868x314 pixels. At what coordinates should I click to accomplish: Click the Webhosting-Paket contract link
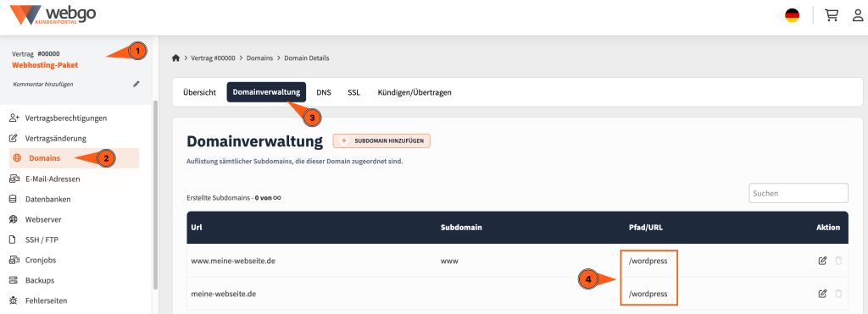pos(45,64)
